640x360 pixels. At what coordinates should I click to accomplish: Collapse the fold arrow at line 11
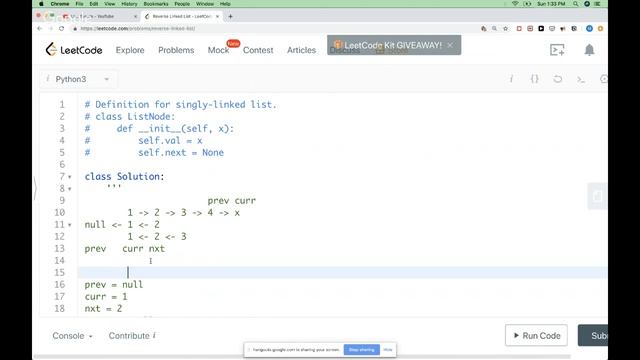click(x=70, y=225)
